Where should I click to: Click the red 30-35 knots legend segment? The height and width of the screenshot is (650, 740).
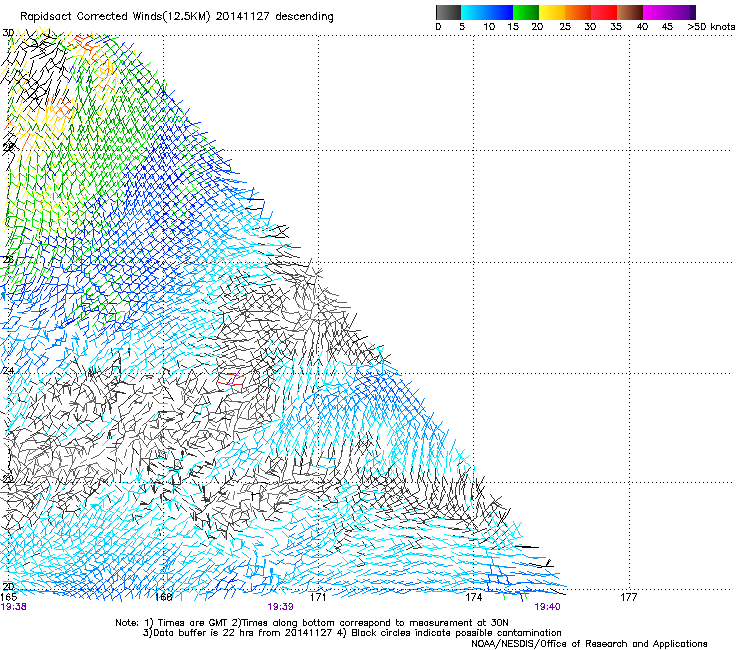604,12
